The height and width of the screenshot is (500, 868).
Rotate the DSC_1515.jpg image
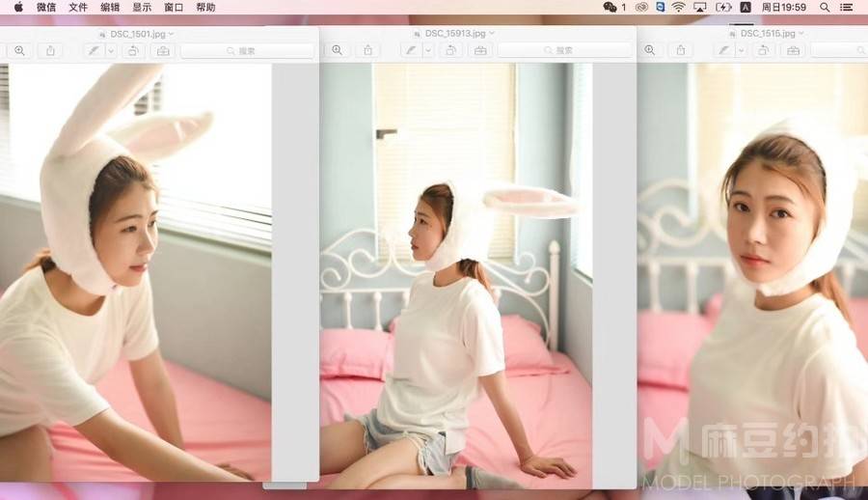click(x=764, y=50)
